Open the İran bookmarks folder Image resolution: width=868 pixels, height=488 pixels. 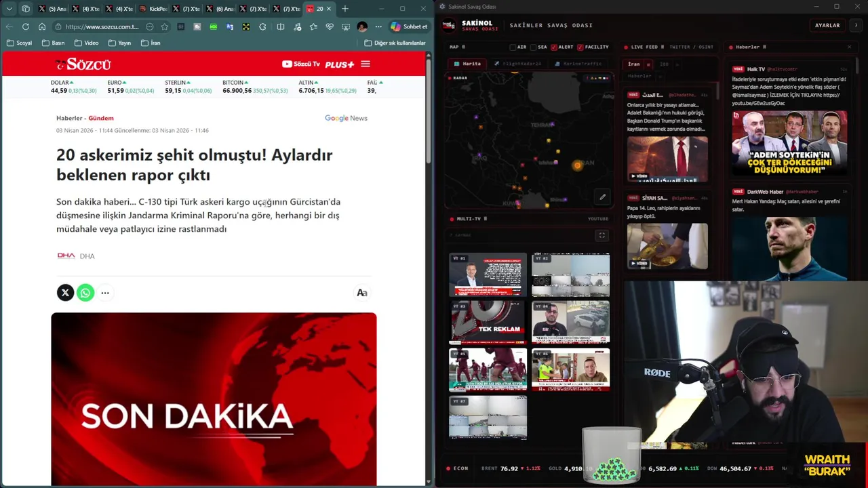151,43
